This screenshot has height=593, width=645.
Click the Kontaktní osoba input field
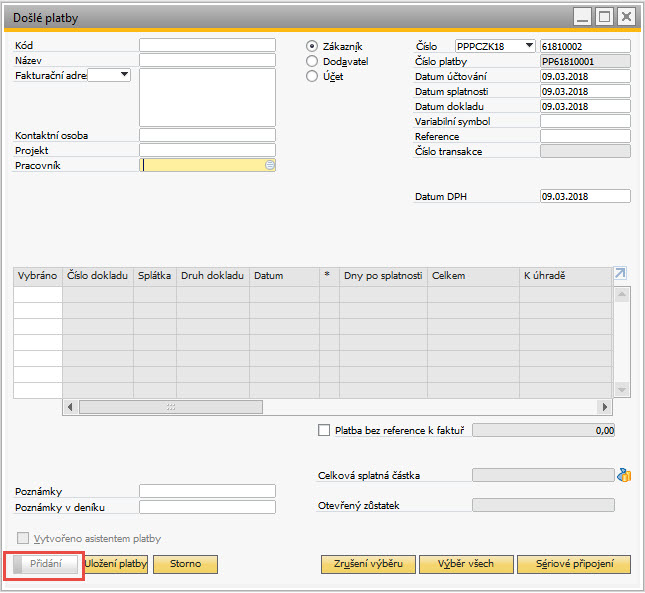point(207,135)
